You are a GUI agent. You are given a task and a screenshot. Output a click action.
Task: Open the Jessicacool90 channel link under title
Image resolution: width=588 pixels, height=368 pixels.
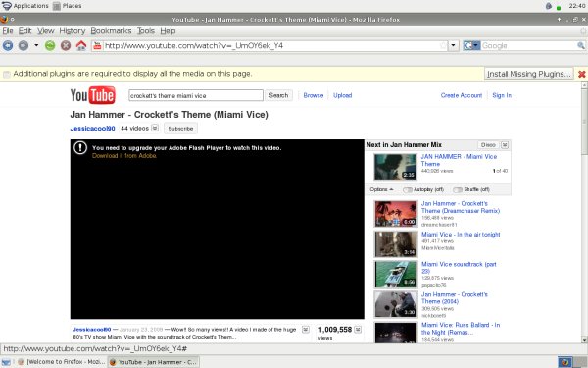(x=93, y=128)
